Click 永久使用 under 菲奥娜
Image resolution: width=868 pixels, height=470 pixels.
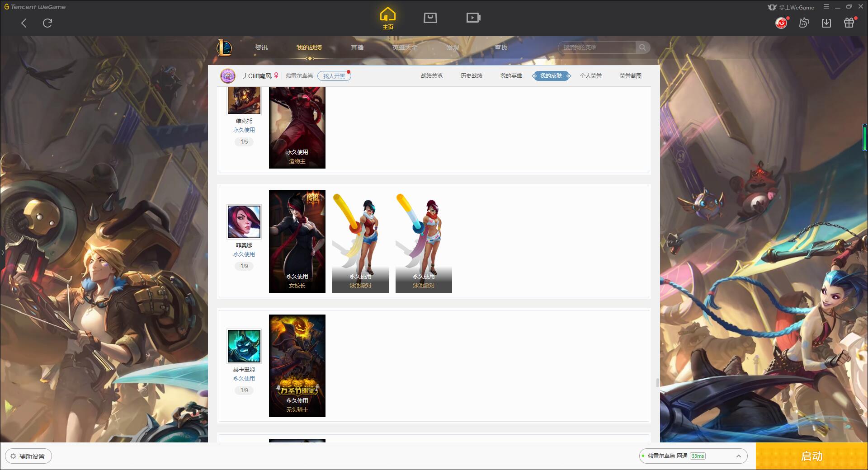click(x=244, y=254)
